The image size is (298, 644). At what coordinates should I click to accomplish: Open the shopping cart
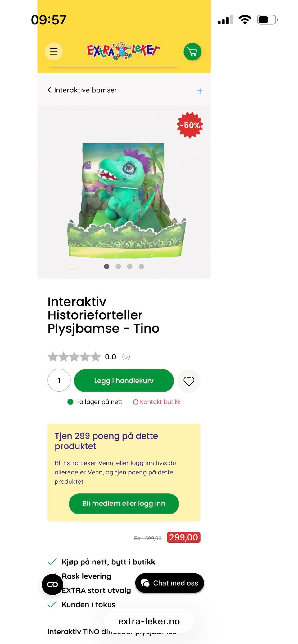coord(192,52)
